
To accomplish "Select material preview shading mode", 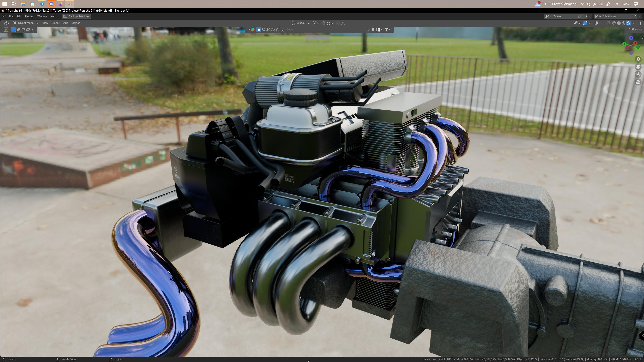I will 624,23.
